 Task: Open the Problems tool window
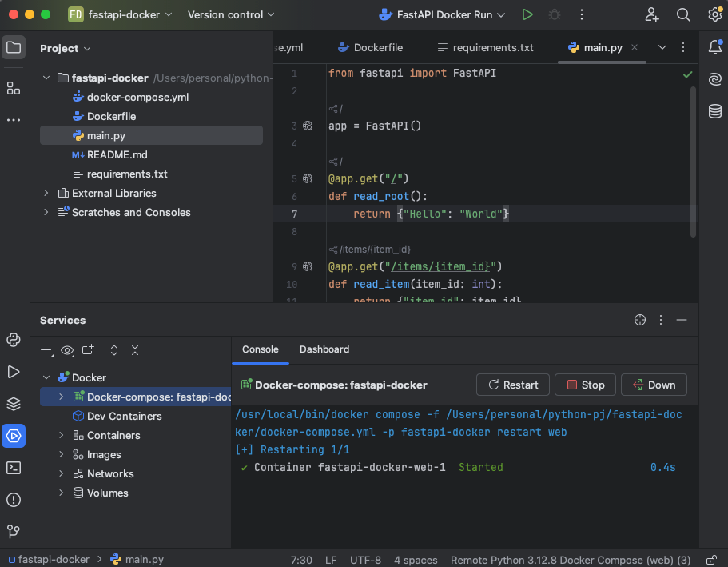[x=13, y=500]
